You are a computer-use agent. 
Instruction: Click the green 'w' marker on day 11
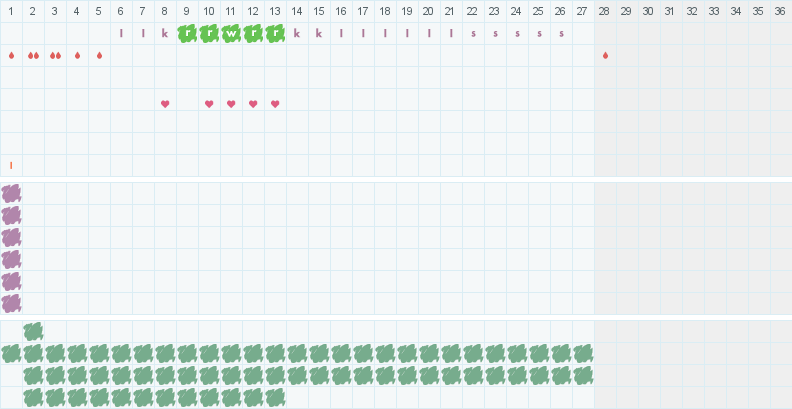point(231,33)
